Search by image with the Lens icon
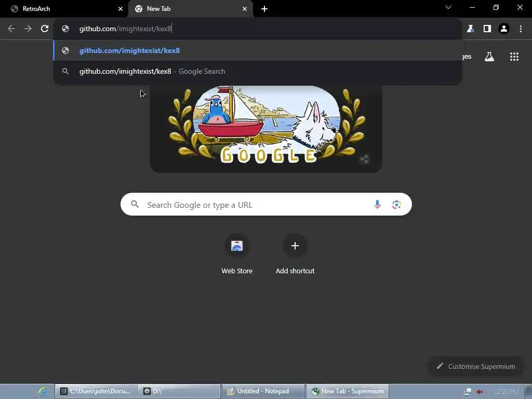Screen dimensions: 532x399 pos(396,205)
